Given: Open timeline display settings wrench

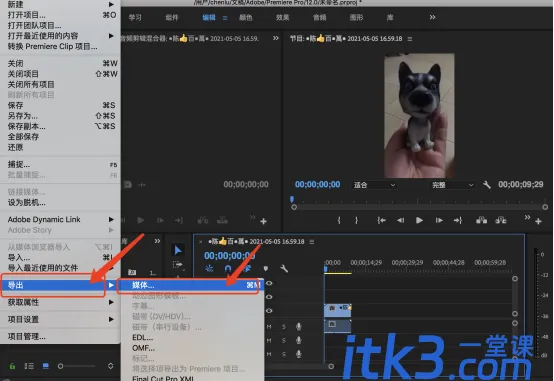Looking at the screenshot, I should tap(284, 269).
